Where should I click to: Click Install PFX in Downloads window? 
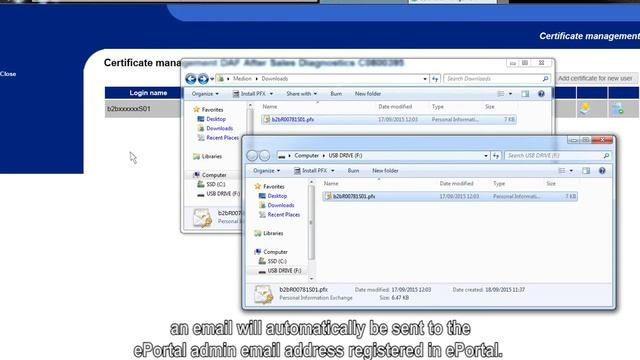click(x=250, y=94)
